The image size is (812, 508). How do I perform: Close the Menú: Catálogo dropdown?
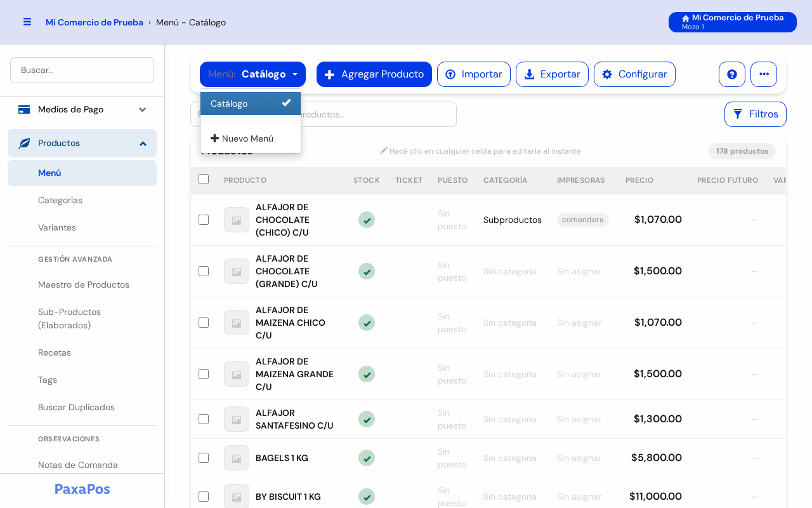pyautogui.click(x=252, y=74)
